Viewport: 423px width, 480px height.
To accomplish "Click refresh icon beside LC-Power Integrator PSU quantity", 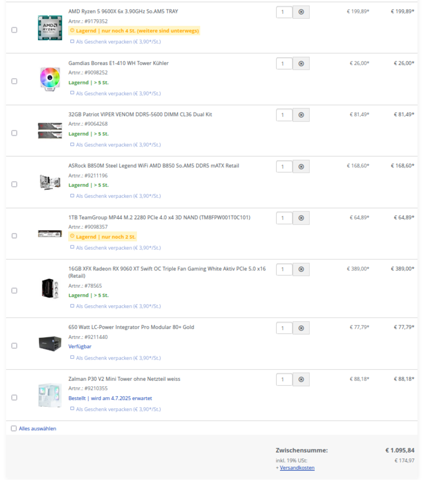I will click(301, 328).
